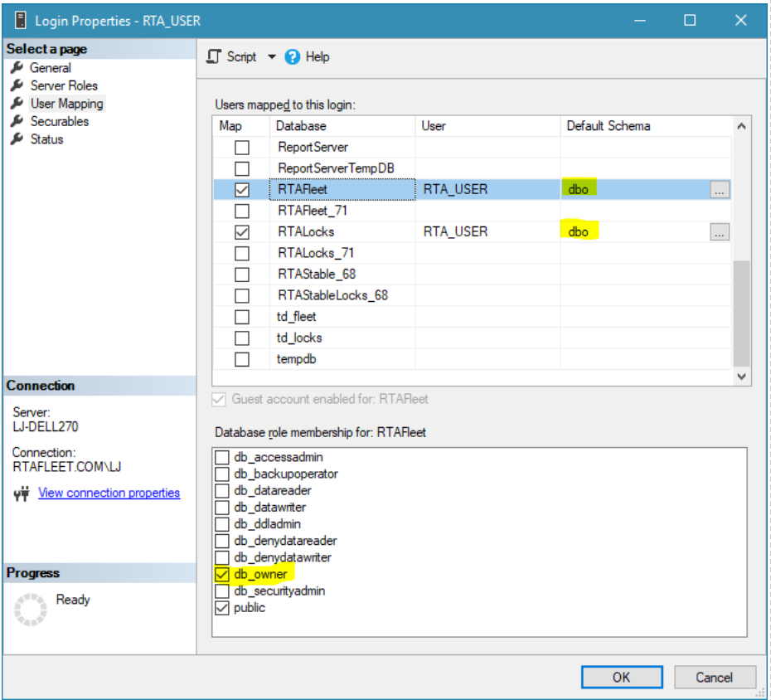The width and height of the screenshot is (771, 700).
Task: Select the Server Roles wrench icon
Action: tap(17, 85)
